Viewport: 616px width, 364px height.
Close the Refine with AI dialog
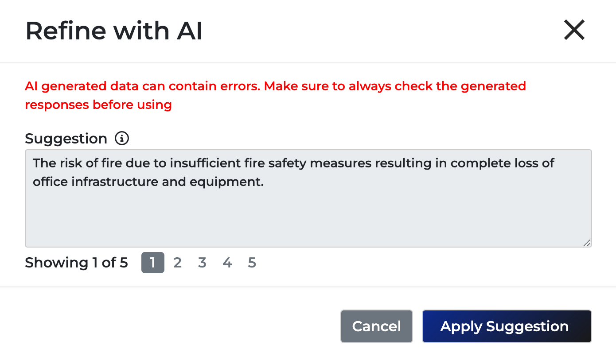574,31
